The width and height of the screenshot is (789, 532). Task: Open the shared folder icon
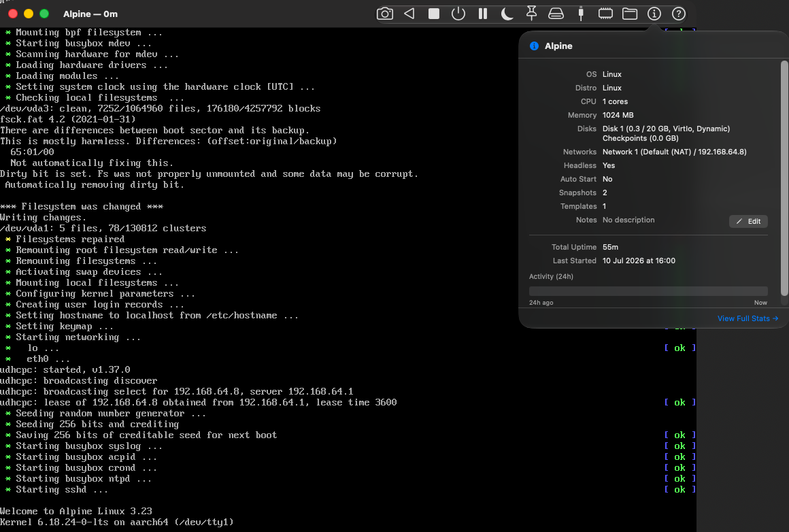[x=629, y=14]
